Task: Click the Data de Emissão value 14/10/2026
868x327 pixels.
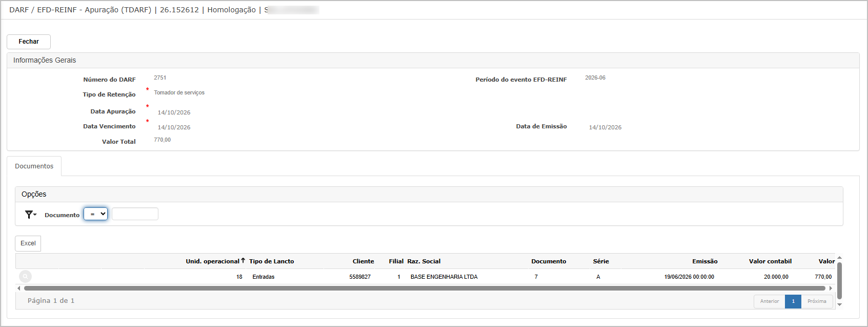Action: (x=605, y=127)
